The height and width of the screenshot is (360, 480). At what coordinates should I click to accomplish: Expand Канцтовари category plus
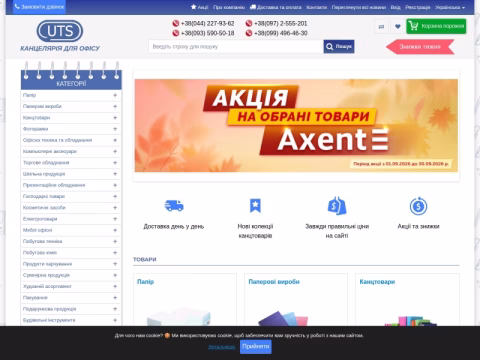pyautogui.click(x=115, y=118)
